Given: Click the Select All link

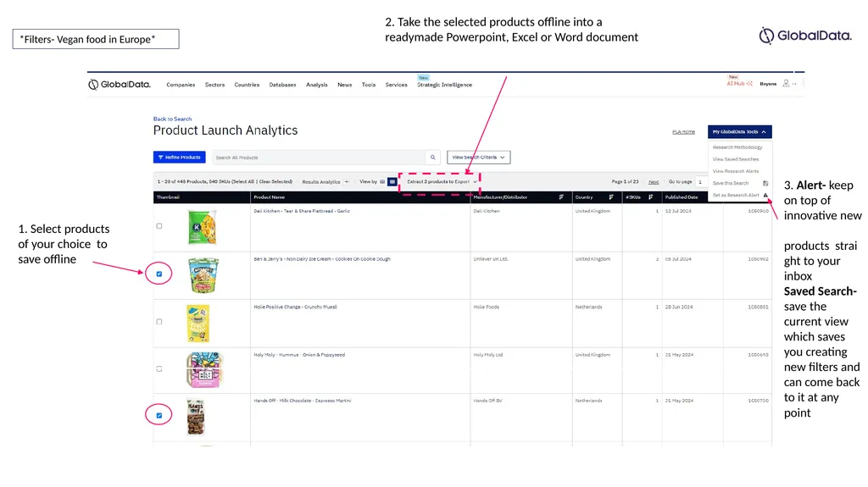Looking at the screenshot, I should click(x=243, y=181).
